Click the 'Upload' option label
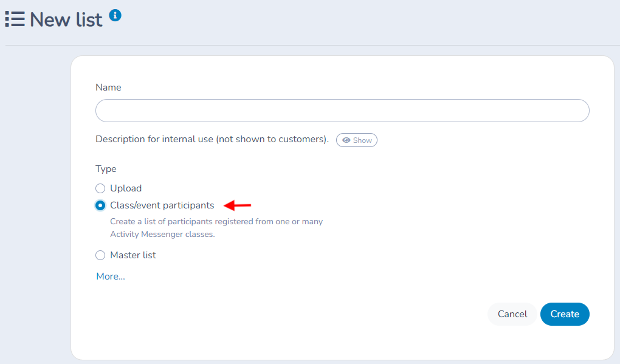 click(126, 188)
